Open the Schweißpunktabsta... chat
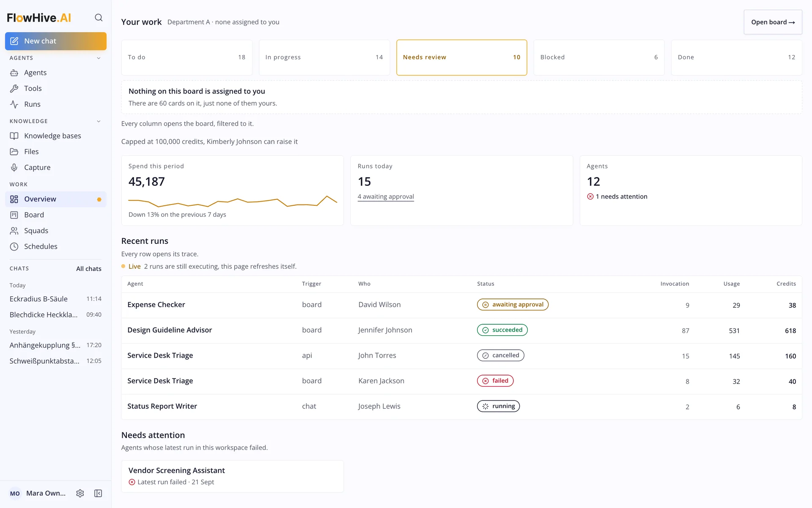This screenshot has height=508, width=812. click(56, 361)
